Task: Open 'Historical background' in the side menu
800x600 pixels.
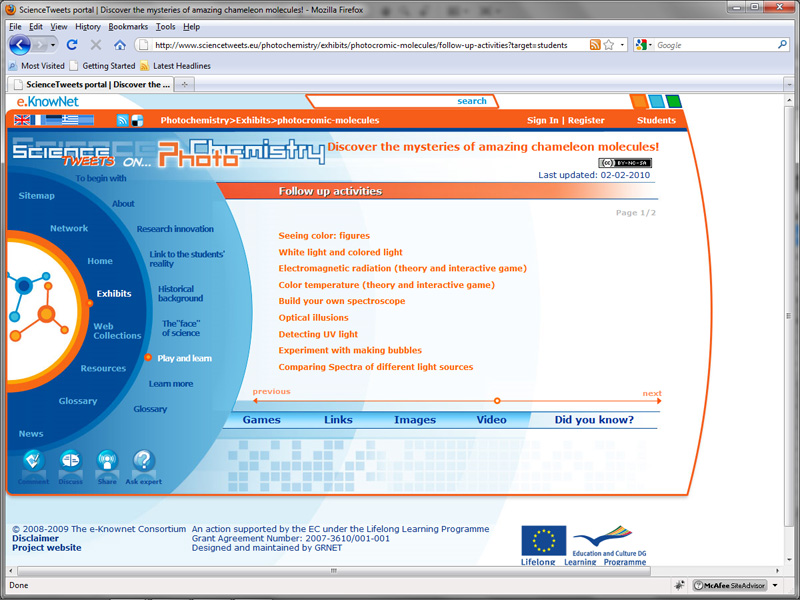Action: click(181, 293)
